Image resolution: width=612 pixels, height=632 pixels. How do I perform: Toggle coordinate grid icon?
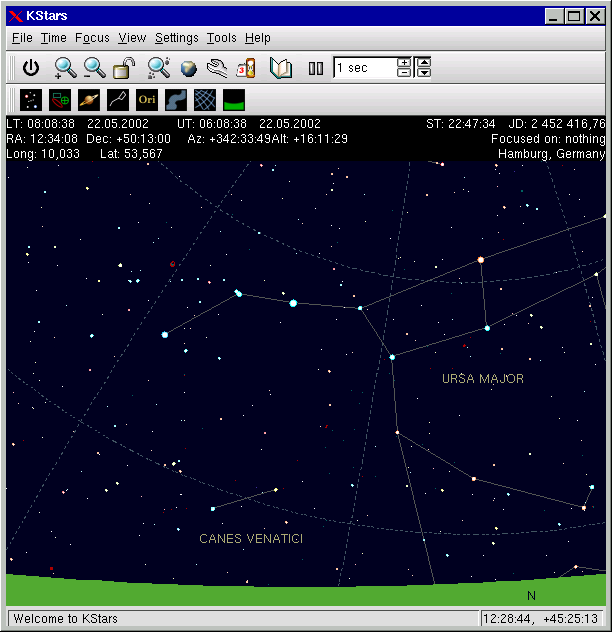(x=205, y=100)
